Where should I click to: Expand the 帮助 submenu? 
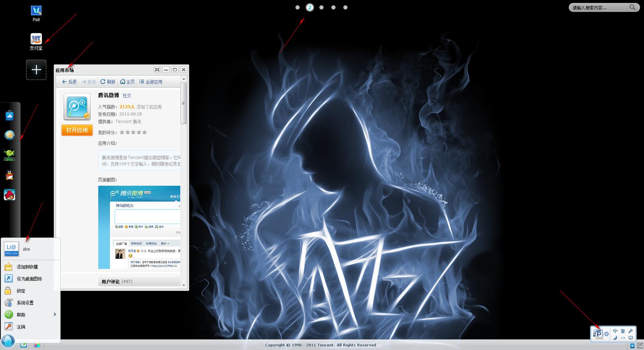(30, 315)
